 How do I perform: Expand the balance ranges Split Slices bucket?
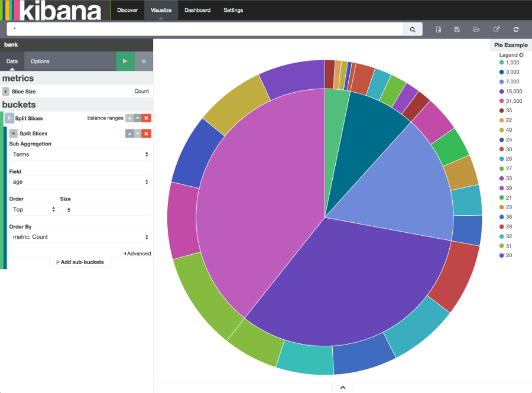coord(8,118)
